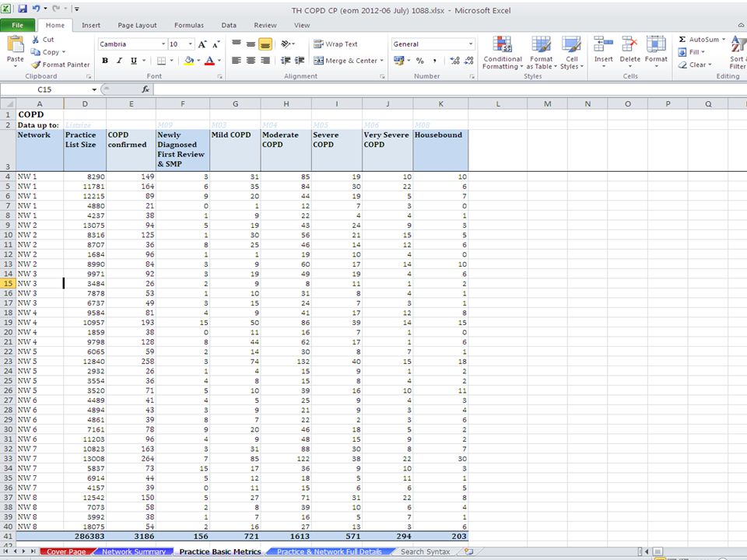Open the Merge & Center dropdown arrow
Viewport: 747px width, 560px height.
pyautogui.click(x=381, y=61)
